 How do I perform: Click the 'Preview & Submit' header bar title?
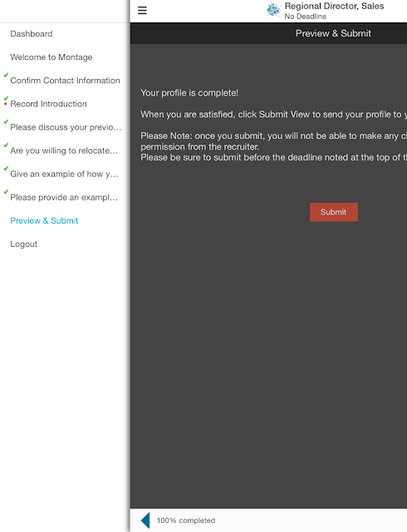coord(333,33)
